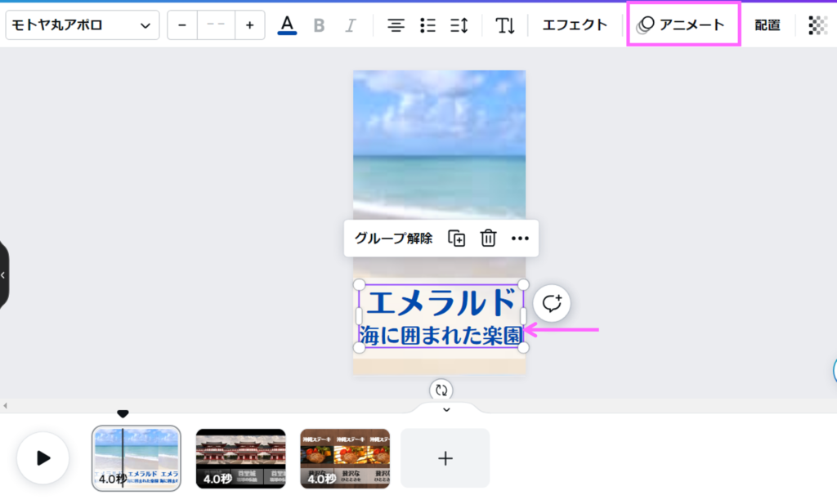
Task: Click the 配置 button
Action: click(x=767, y=25)
